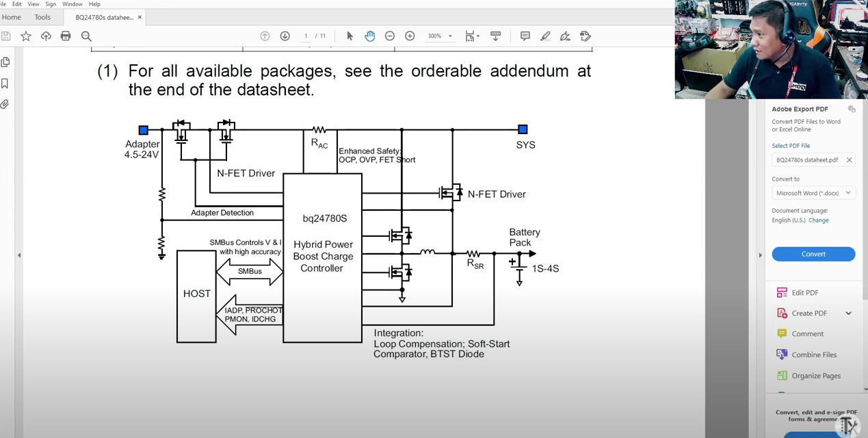The height and width of the screenshot is (438, 868).
Task: Click the Adobe Export PDF copy icon
Action: [852, 109]
